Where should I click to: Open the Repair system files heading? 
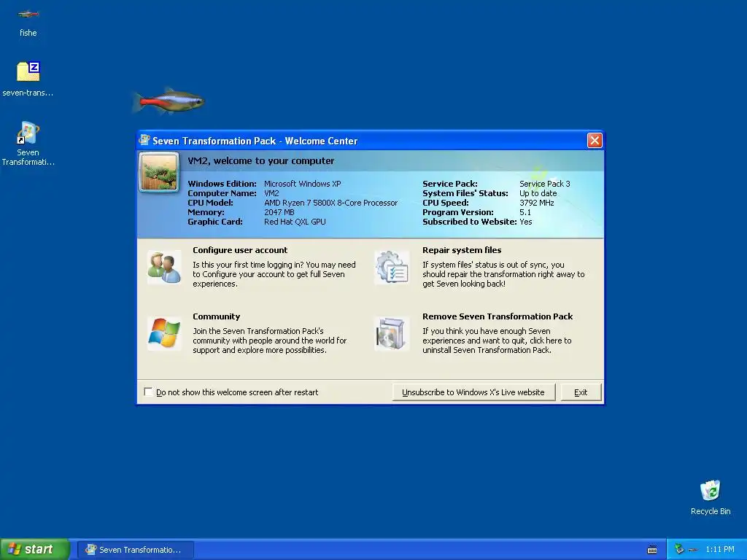(x=462, y=250)
